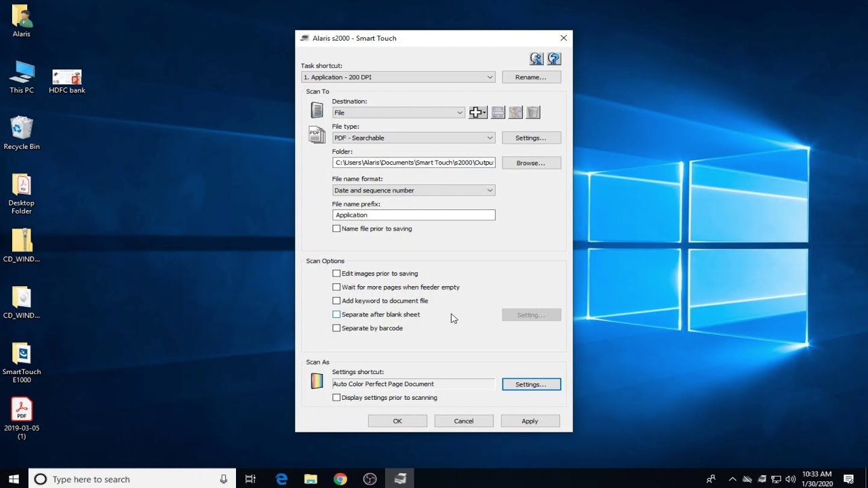Viewport: 868px width, 488px height.
Task: Select the SmartTouch E1000 desktop icon
Action: 22,363
